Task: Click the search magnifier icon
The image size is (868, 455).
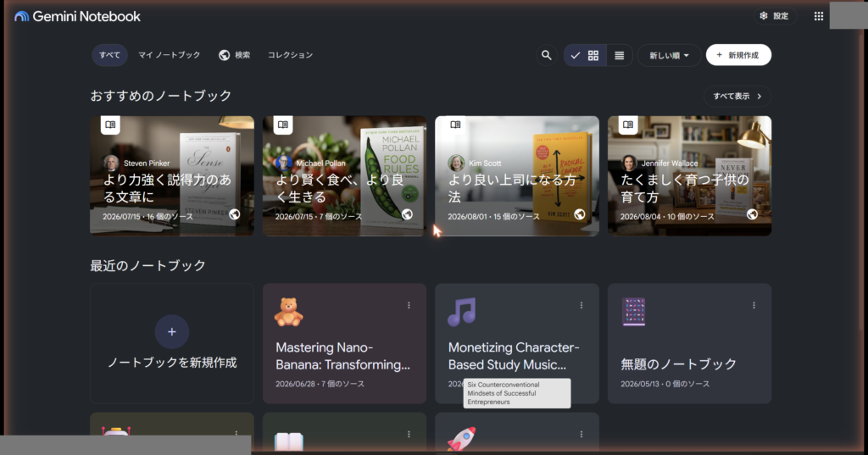Action: pyautogui.click(x=547, y=55)
